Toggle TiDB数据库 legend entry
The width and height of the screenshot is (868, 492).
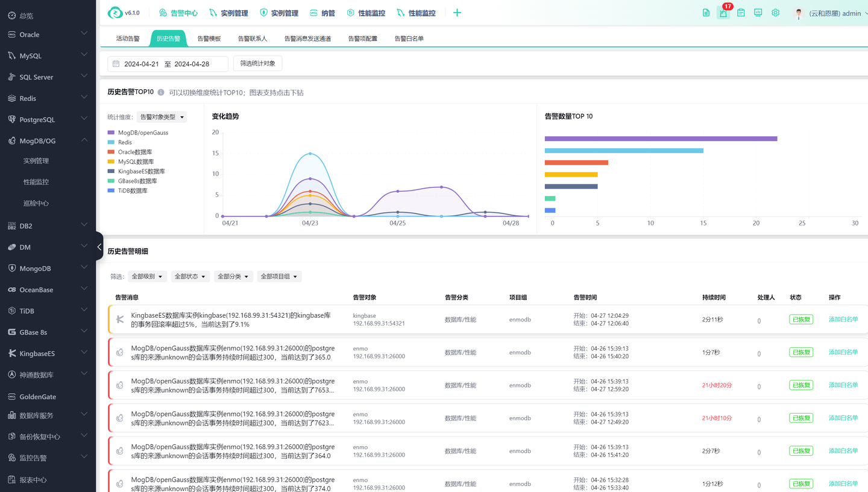coord(127,191)
